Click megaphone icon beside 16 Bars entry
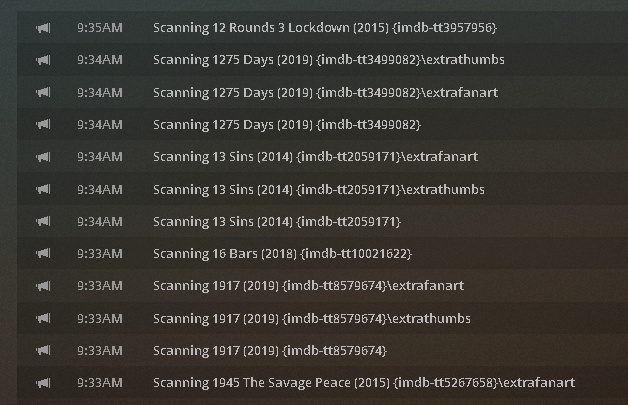628x405 pixels. tap(43, 254)
